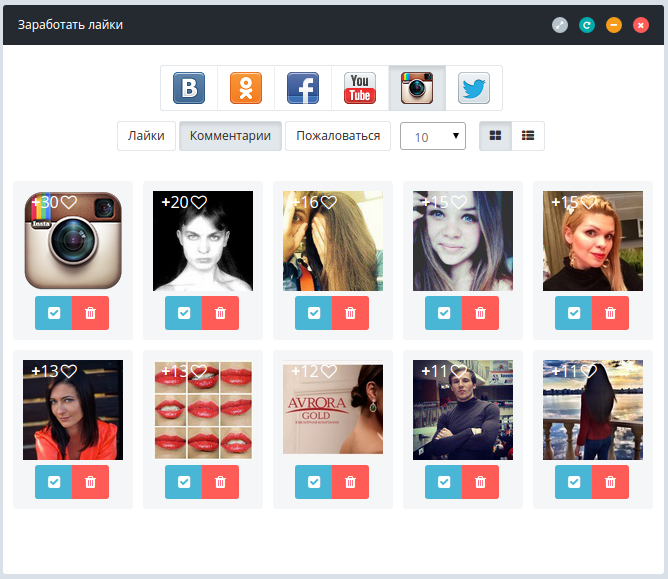Confirm the +16 task card
The height and width of the screenshot is (579, 668).
coord(314,313)
